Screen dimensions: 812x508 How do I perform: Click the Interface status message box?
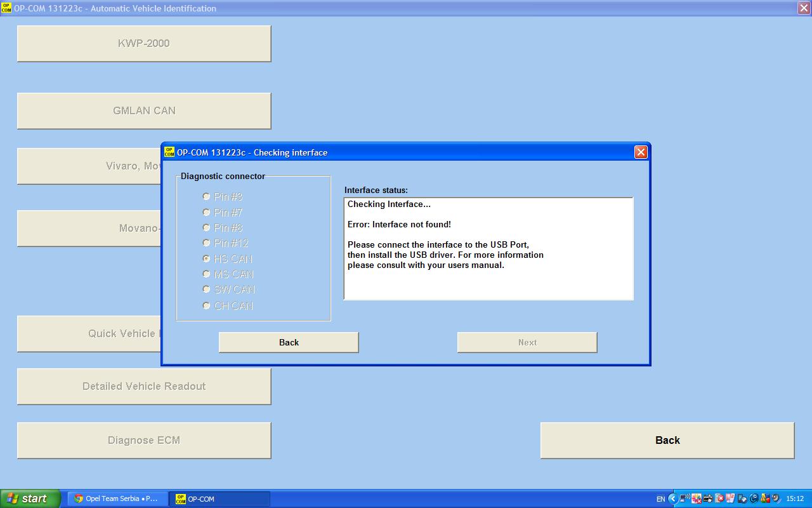pos(488,248)
